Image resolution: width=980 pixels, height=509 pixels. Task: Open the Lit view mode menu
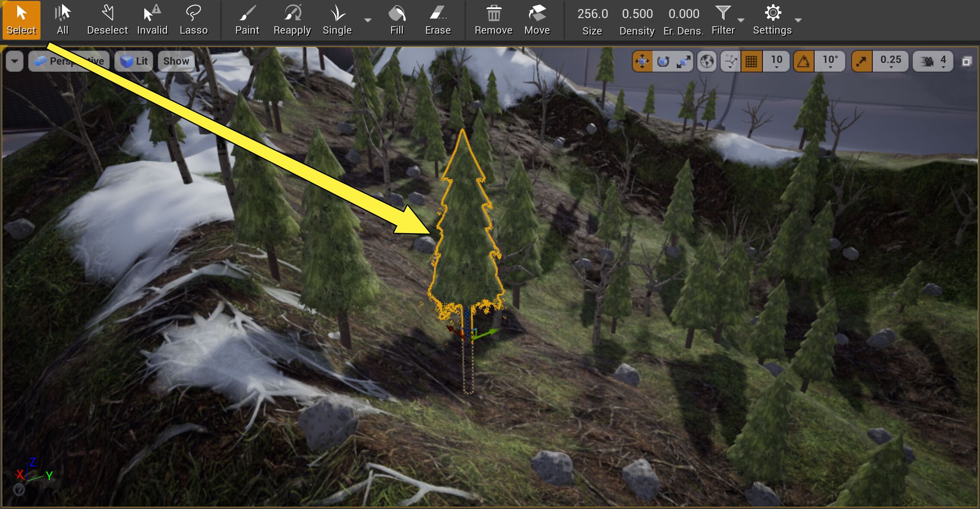(x=134, y=61)
